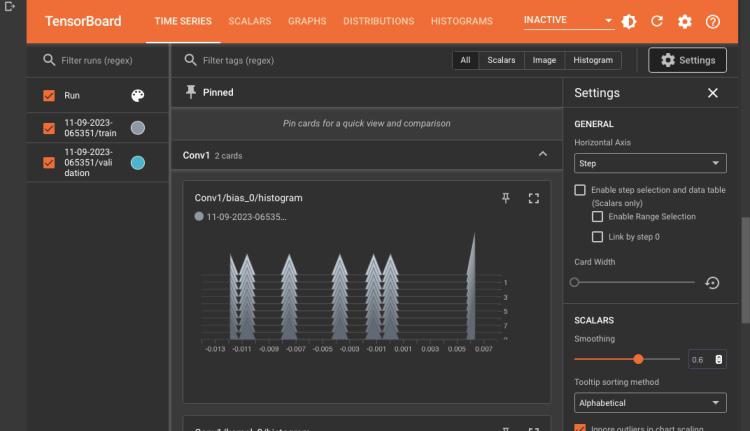750x431 pixels.
Task: Filter cards by Histogram
Action: [593, 60]
